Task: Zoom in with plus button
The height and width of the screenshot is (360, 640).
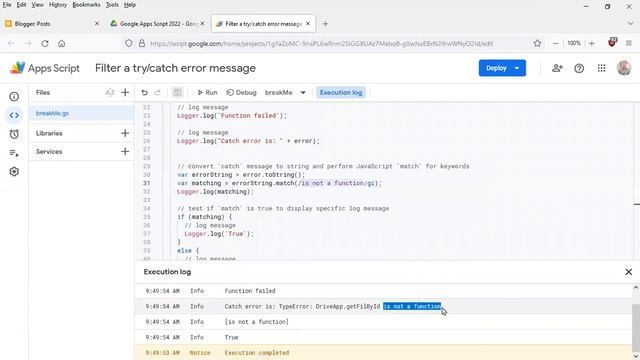Action: point(592,43)
